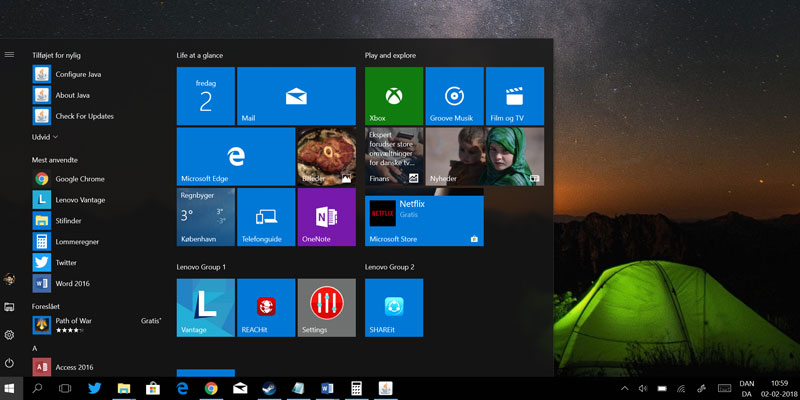Open Twitter from most used list
This screenshot has height=400, width=800.
pyautogui.click(x=97, y=262)
